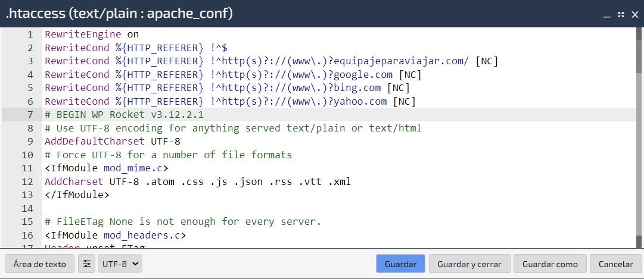Screen dimensions: 644x279
Task: Minimize the .htaccess editor window
Action: pyautogui.click(x=607, y=15)
